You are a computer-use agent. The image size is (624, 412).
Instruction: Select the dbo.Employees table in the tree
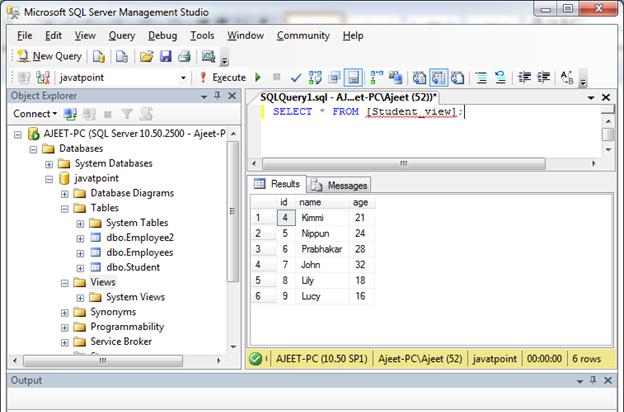[139, 252]
